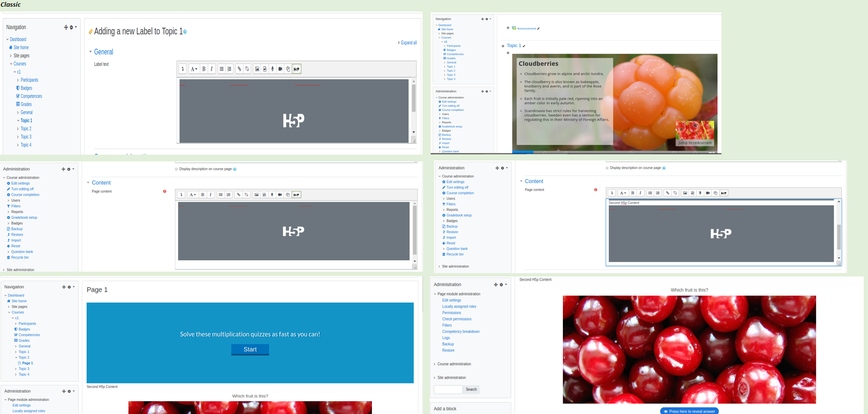
Task: Record audio in editor containing Second H5p Content
Action: (x=700, y=193)
